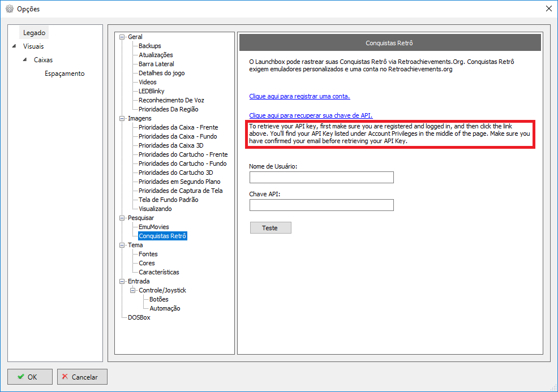Open Detalhes do jogo settings

161,74
